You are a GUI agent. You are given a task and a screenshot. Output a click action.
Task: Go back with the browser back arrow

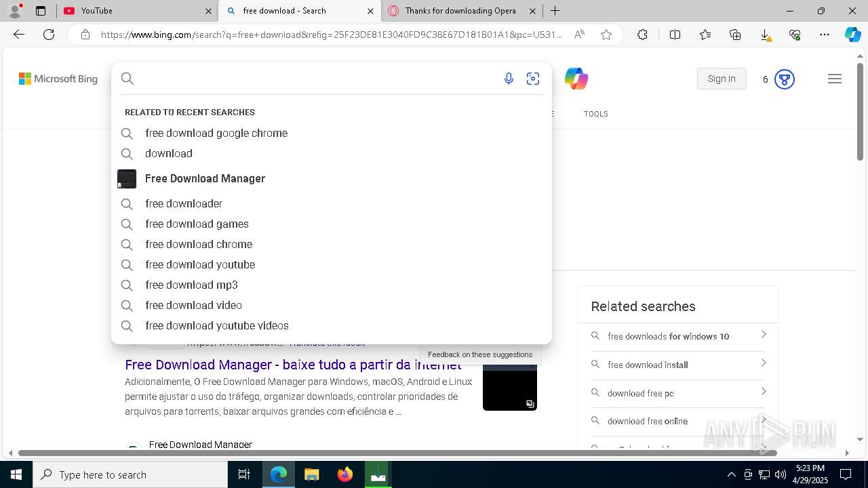tap(19, 35)
